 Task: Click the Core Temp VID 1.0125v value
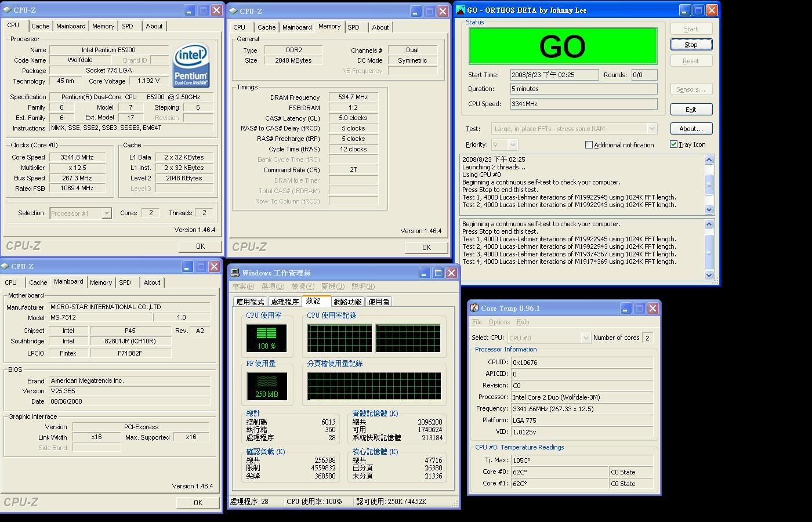pyautogui.click(x=582, y=432)
